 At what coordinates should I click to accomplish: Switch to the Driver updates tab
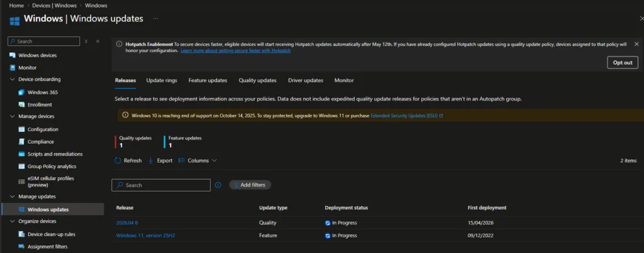pos(305,80)
